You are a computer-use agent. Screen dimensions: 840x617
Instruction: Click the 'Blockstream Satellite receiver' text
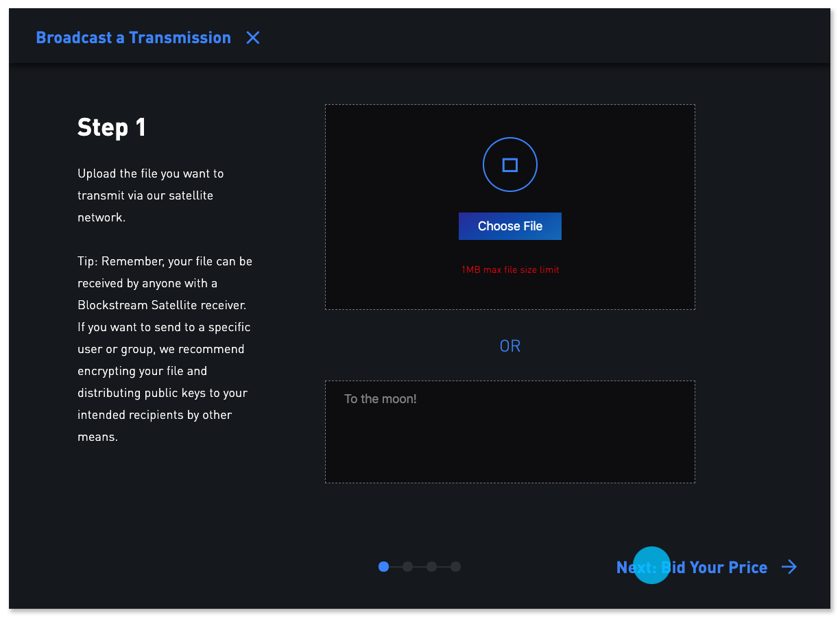162,305
